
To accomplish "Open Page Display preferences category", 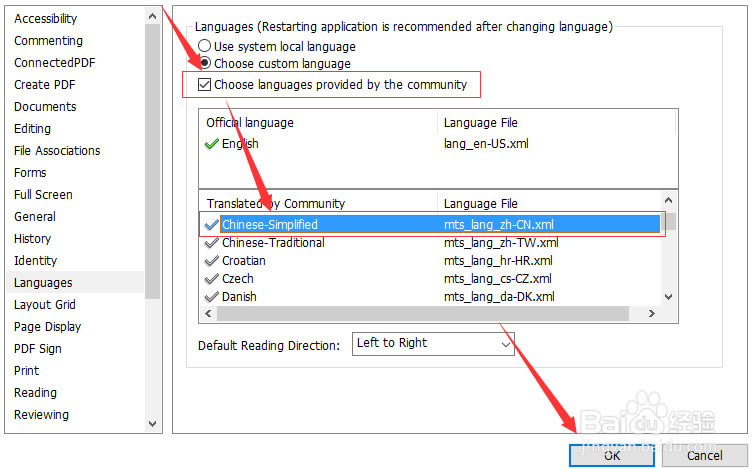I will click(48, 327).
